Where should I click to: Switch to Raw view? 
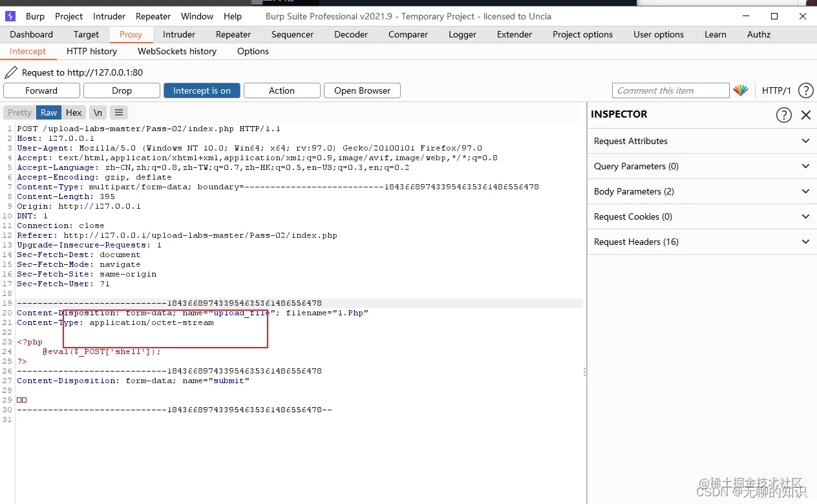click(x=49, y=112)
